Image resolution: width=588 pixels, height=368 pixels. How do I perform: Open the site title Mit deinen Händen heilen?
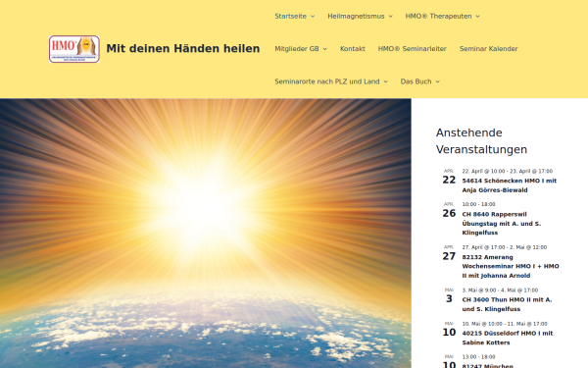tap(183, 49)
